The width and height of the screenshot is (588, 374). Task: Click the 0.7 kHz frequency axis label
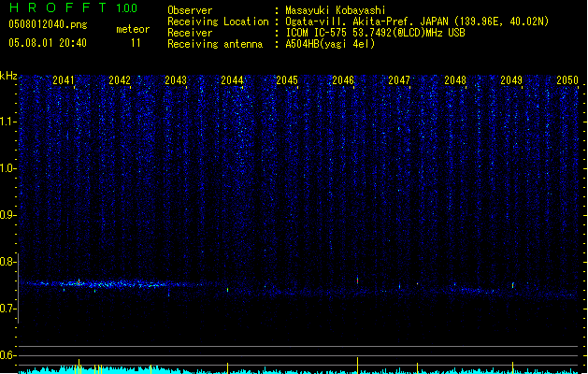point(7,309)
